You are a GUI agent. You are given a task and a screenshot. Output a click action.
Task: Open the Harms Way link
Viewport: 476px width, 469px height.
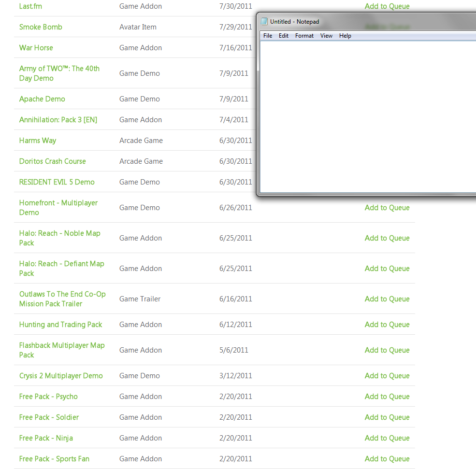coord(38,141)
